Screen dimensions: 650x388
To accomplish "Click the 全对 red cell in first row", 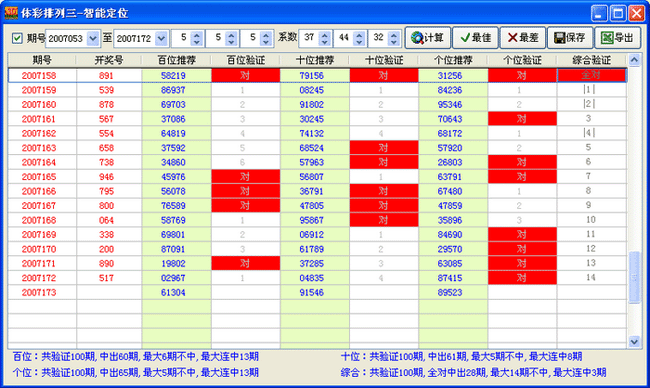I will pos(592,75).
